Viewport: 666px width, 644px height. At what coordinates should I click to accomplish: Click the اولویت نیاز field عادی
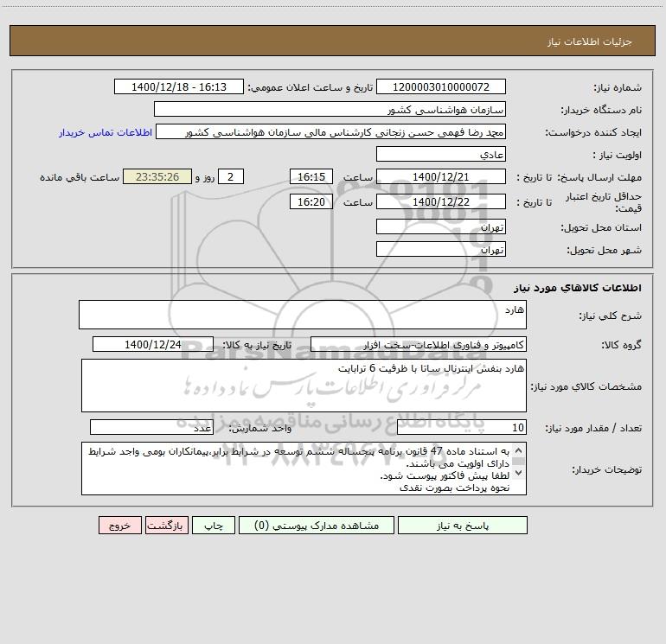point(441,154)
